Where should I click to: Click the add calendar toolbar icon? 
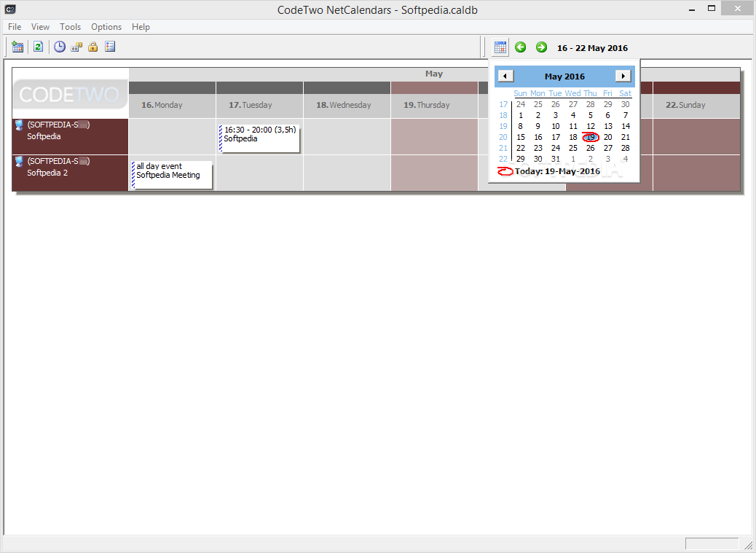[17, 47]
